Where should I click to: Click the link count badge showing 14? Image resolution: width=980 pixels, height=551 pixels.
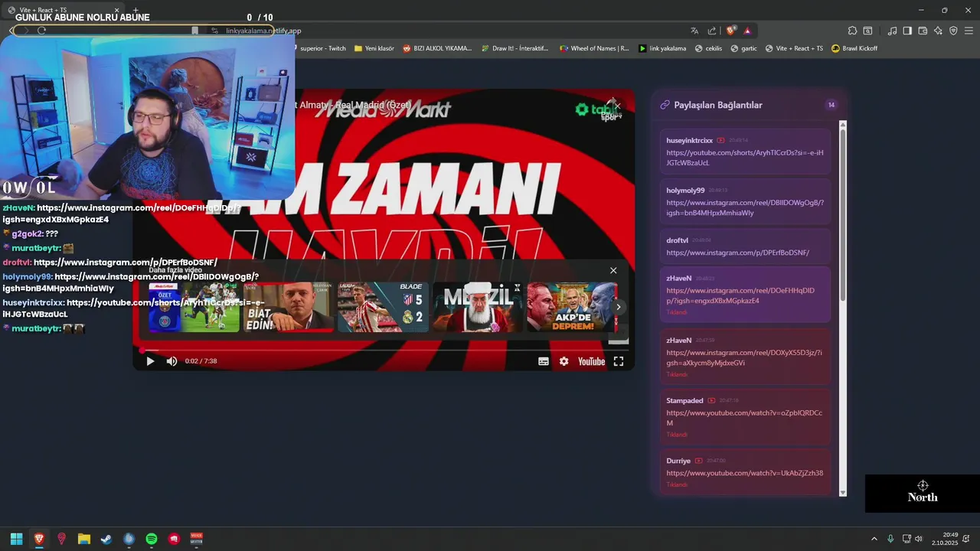pyautogui.click(x=831, y=105)
